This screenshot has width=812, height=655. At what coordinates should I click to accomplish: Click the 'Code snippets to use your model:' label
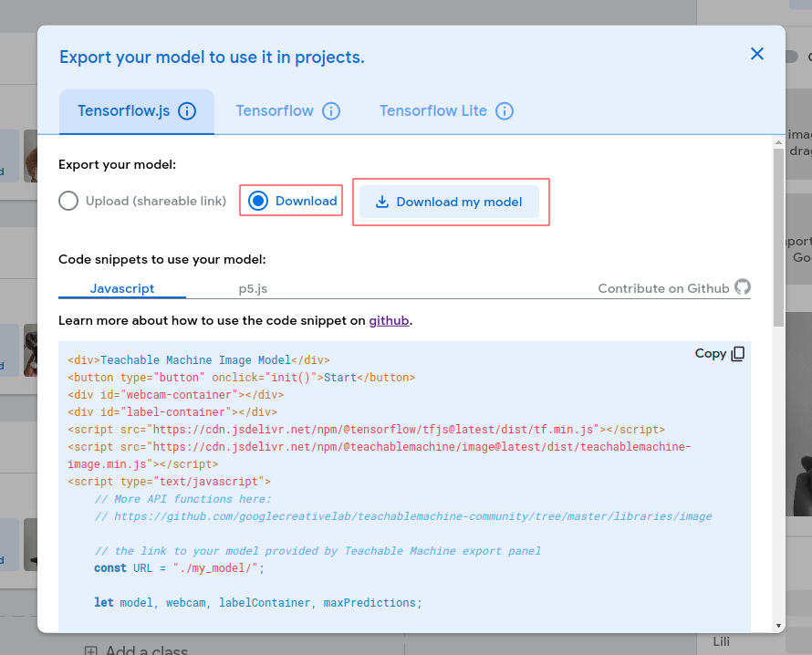point(162,259)
